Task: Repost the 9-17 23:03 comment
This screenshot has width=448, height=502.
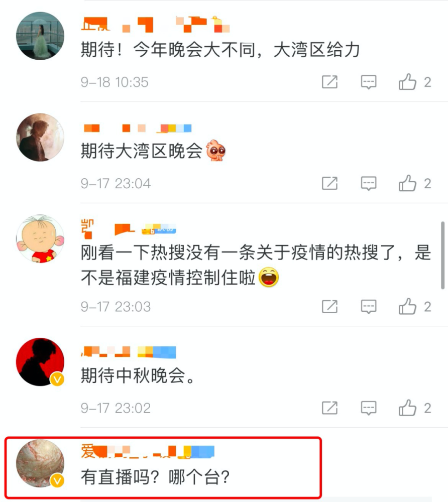Action: click(329, 306)
